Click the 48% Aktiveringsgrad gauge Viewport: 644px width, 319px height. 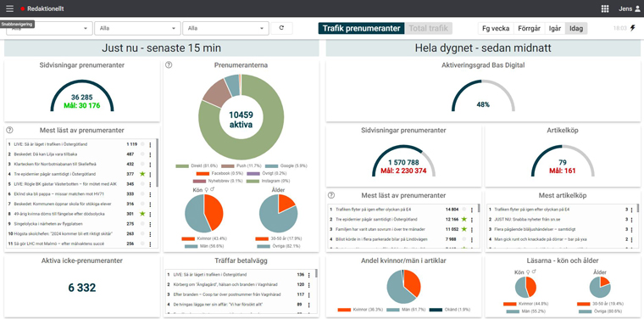click(x=483, y=97)
